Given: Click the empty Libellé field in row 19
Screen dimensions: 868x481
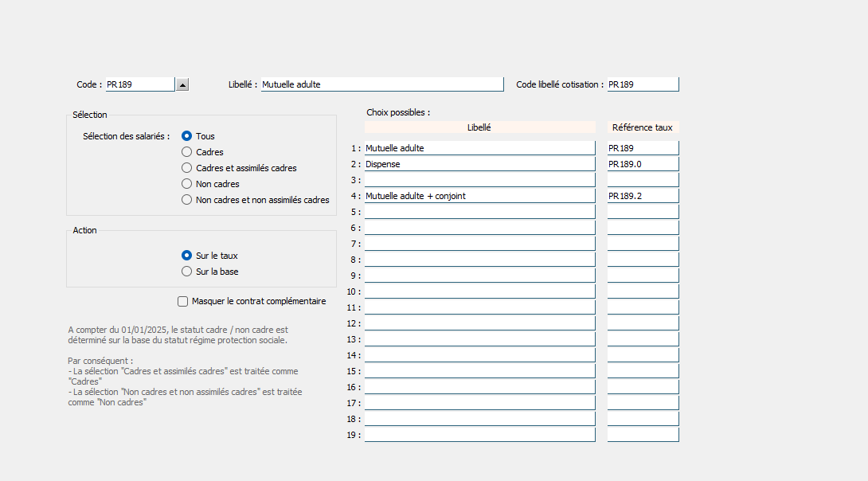Looking at the screenshot, I should 479,435.
